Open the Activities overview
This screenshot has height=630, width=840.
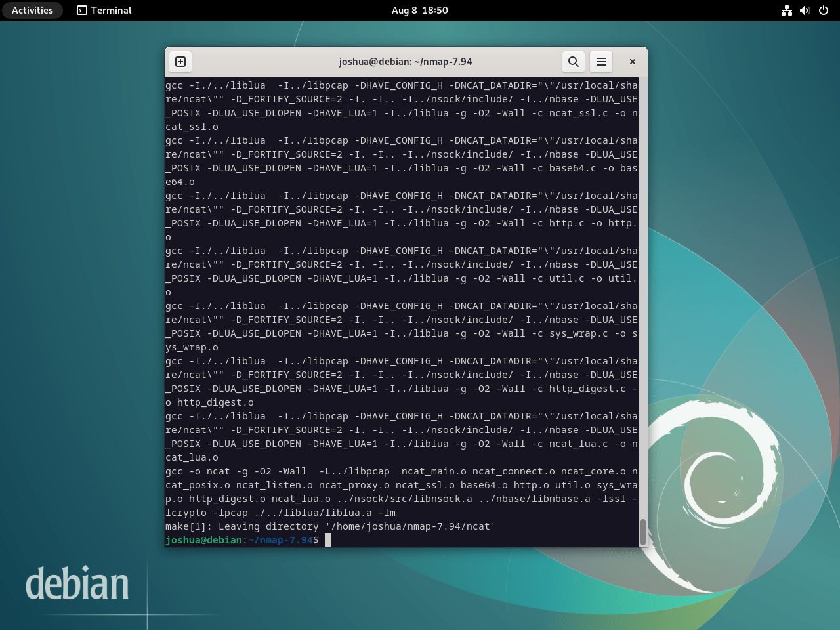pos(31,10)
